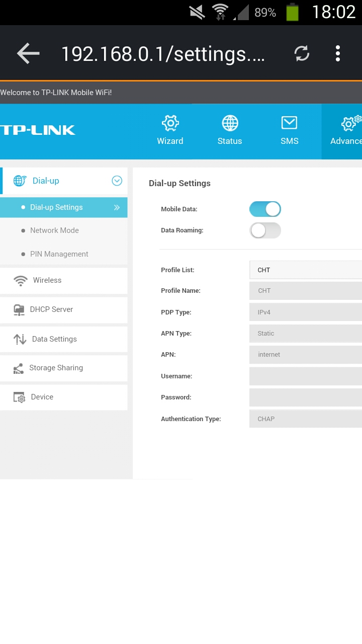The height and width of the screenshot is (644, 362).
Task: Open the DHCP Server section
Action: click(64, 309)
